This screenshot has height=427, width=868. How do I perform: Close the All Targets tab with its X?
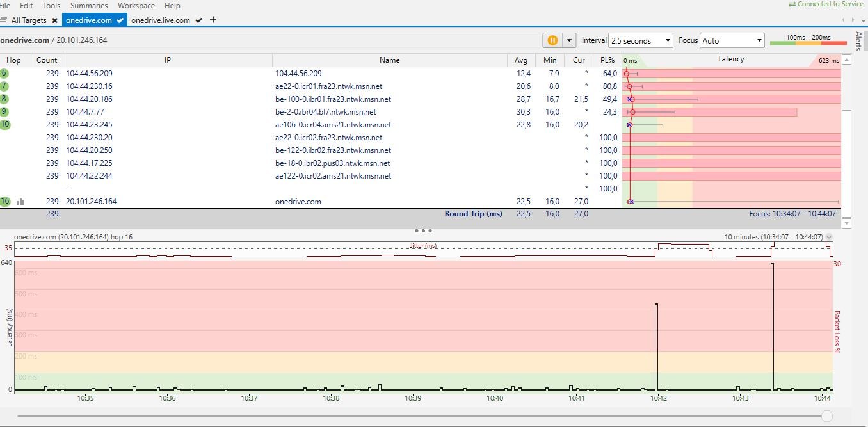(54, 20)
